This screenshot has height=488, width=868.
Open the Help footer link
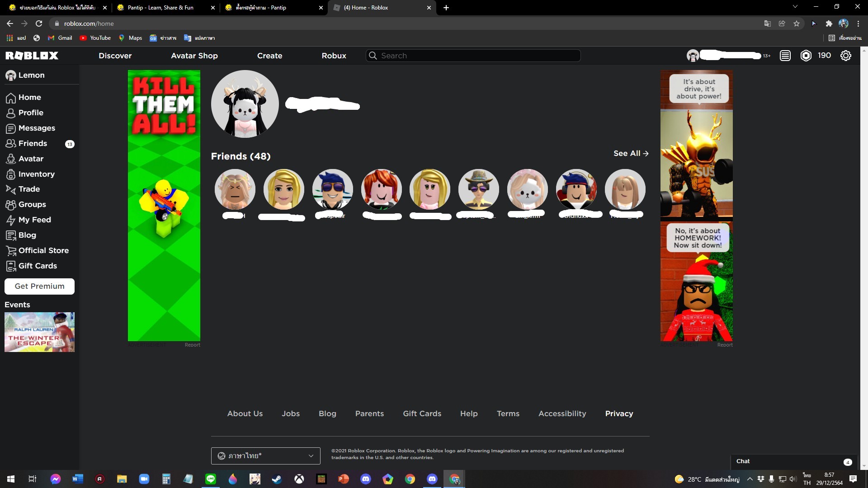[469, 413]
